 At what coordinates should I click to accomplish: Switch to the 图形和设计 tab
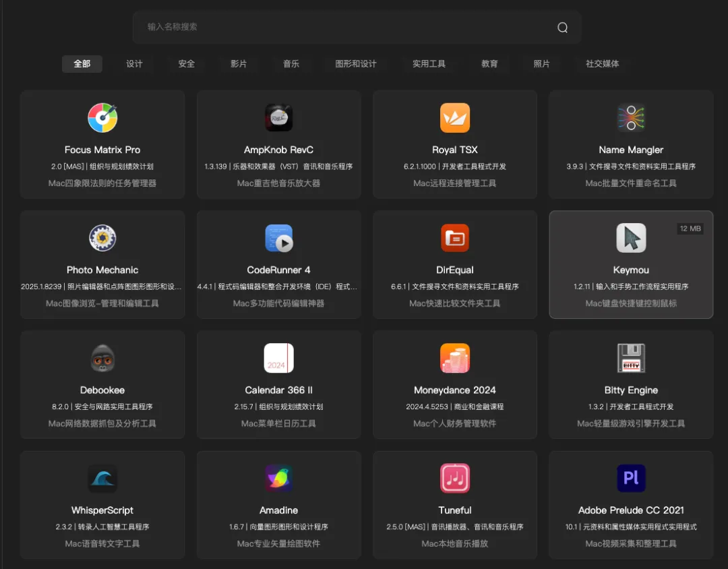point(356,63)
